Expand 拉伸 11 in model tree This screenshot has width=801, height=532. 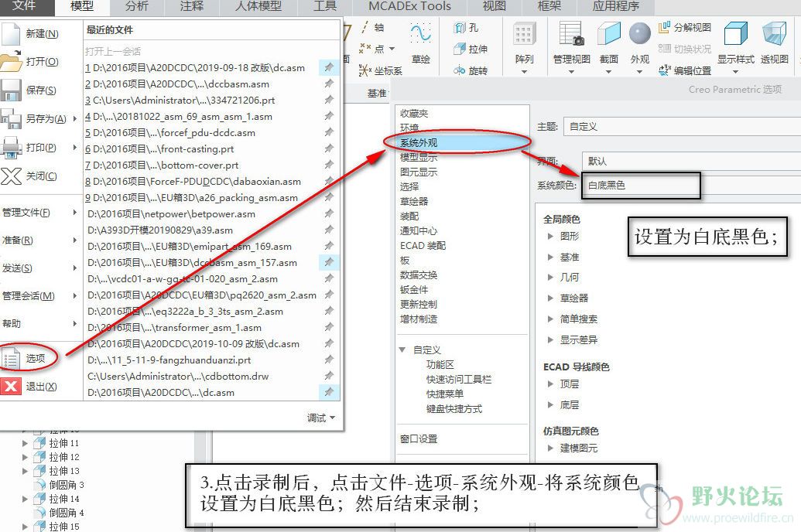coord(25,443)
